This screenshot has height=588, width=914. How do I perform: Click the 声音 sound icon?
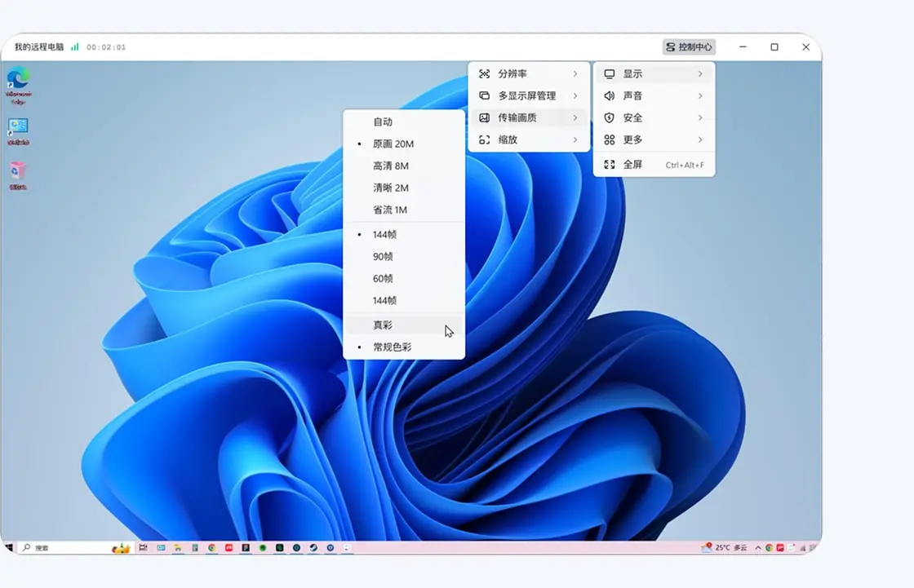click(609, 95)
